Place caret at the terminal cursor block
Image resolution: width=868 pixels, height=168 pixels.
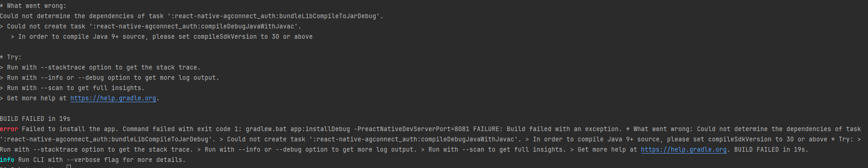pos(69,166)
